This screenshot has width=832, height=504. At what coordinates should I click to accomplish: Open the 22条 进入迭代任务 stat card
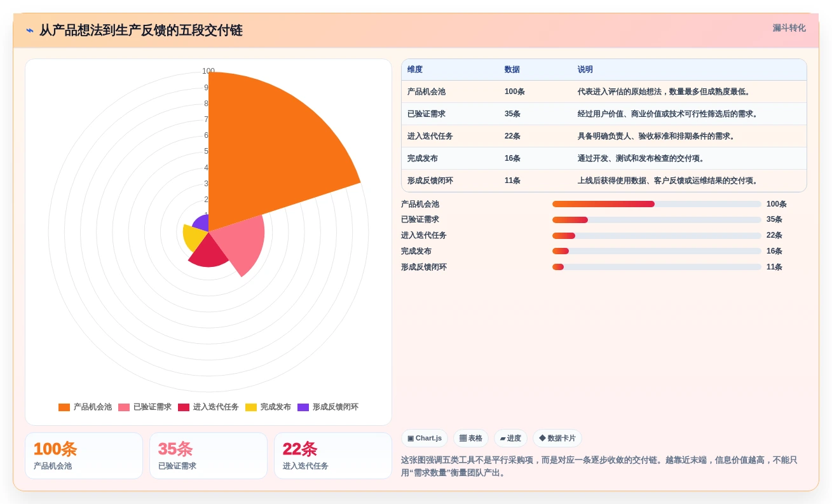333,456
